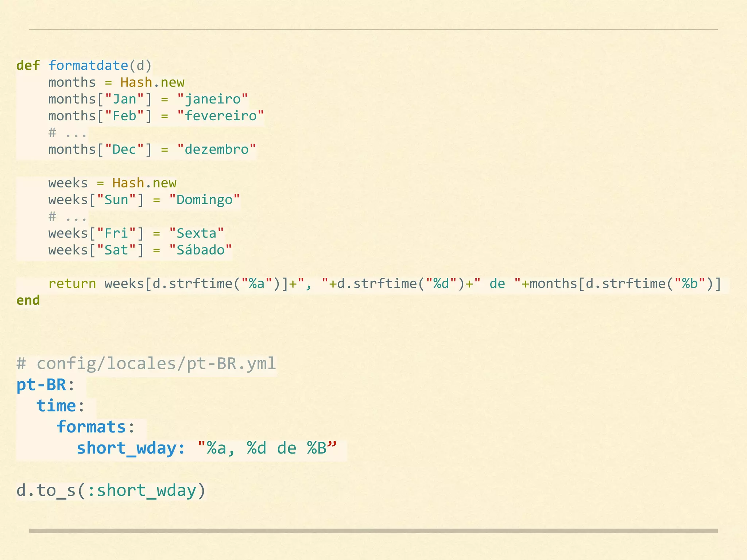This screenshot has width=747, height=560.
Task: Click the pt-BR yaml key
Action: [x=41, y=385]
